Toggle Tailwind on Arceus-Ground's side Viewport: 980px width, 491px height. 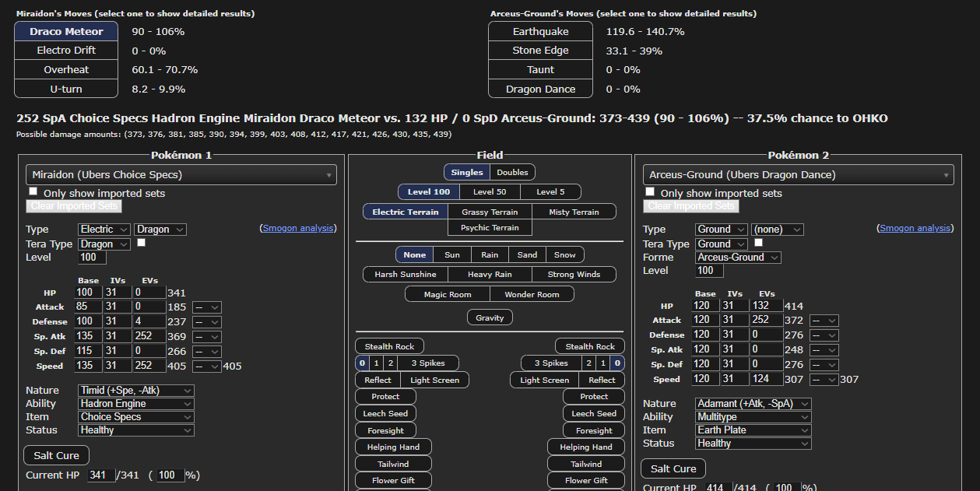(x=586, y=464)
